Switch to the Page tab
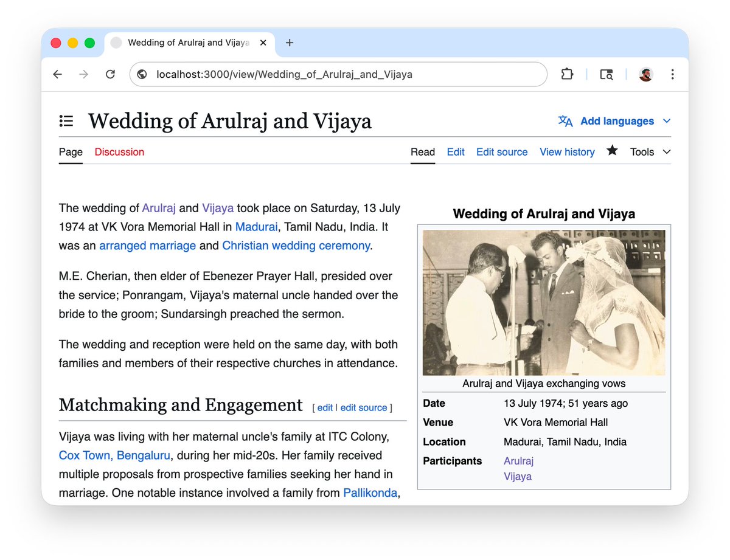The height and width of the screenshot is (560, 730). (x=71, y=152)
